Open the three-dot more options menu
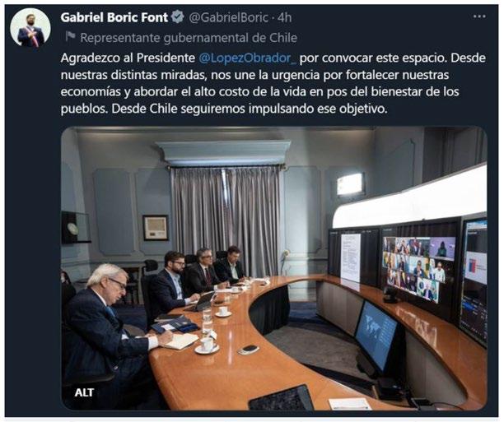Viewport: 504px width, 422px height. [x=479, y=16]
